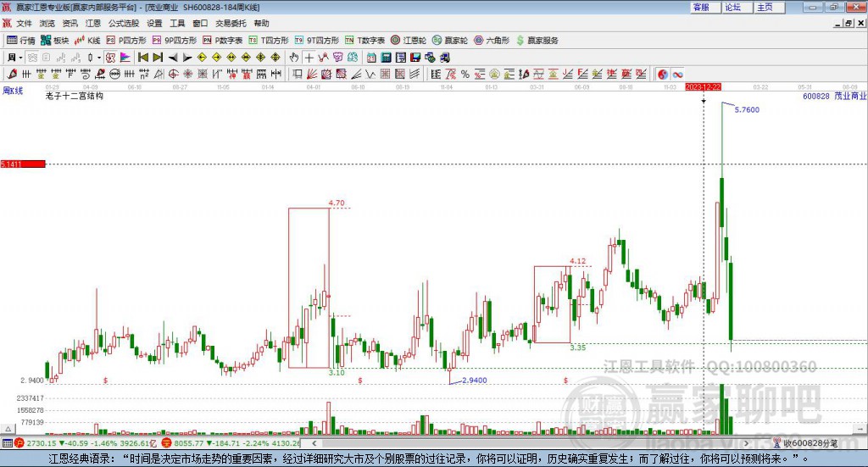The width and height of the screenshot is (868, 467).
Task: Toggle the yin-yang icon
Action: point(663,74)
